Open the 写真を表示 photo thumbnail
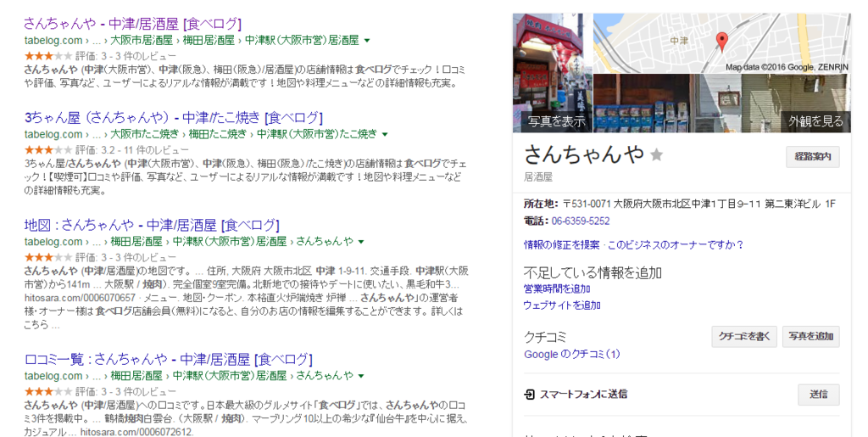This screenshot has height=437, width=868. point(552,73)
